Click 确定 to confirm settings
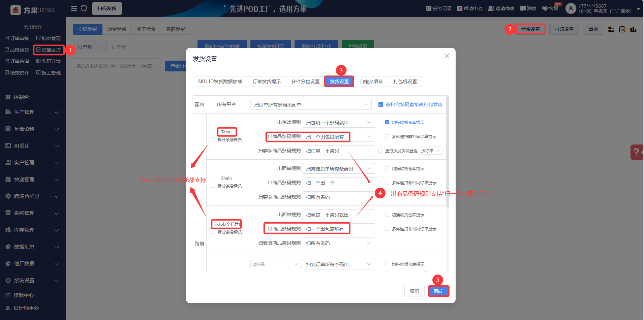The image size is (644, 320). click(439, 291)
